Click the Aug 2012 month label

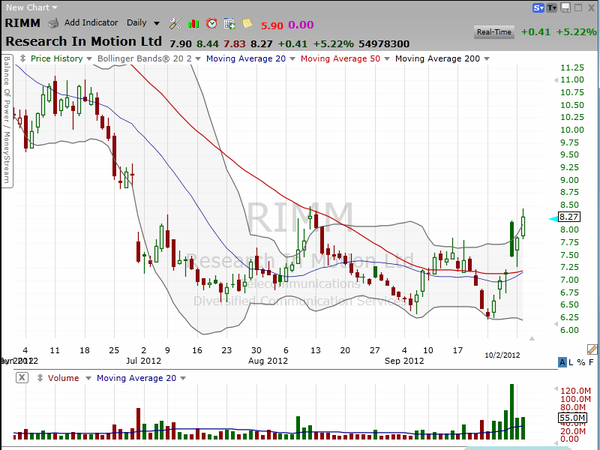(268, 361)
